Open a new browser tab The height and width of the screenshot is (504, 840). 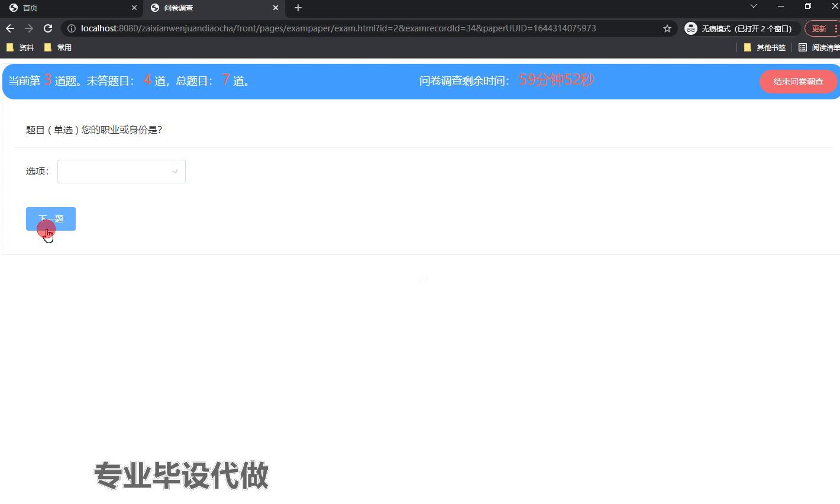(x=298, y=8)
